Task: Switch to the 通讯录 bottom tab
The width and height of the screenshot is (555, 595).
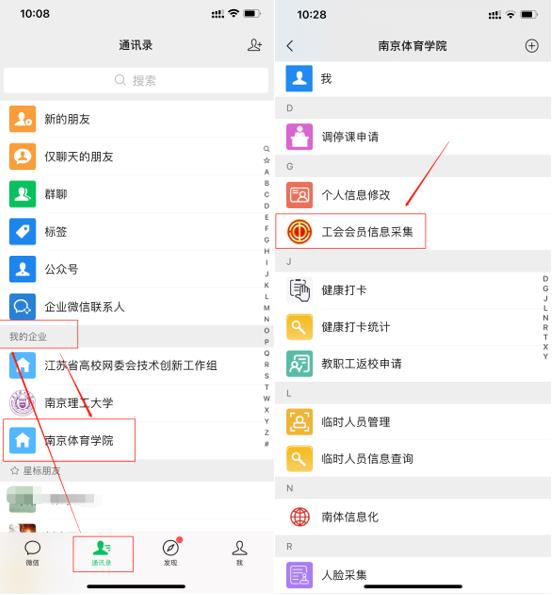Action: pos(101,553)
